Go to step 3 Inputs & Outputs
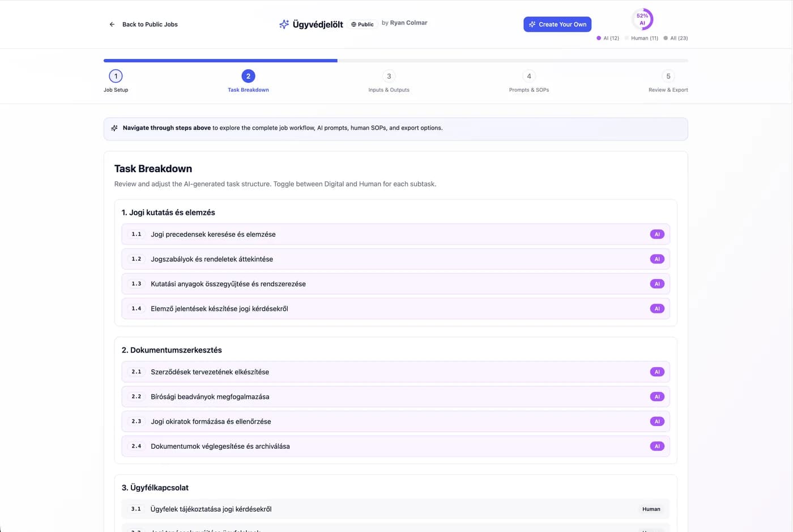Screen dimensions: 793x532 click(x=389, y=81)
